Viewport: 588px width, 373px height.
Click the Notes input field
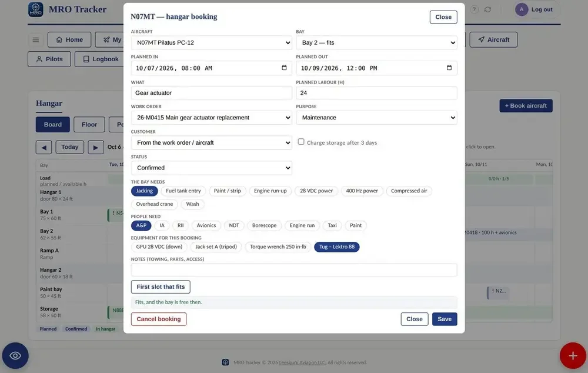tap(294, 270)
